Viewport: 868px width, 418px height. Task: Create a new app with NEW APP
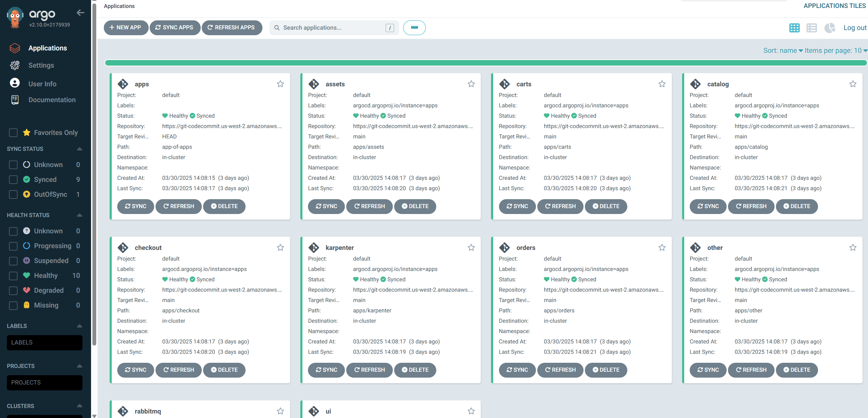[126, 28]
